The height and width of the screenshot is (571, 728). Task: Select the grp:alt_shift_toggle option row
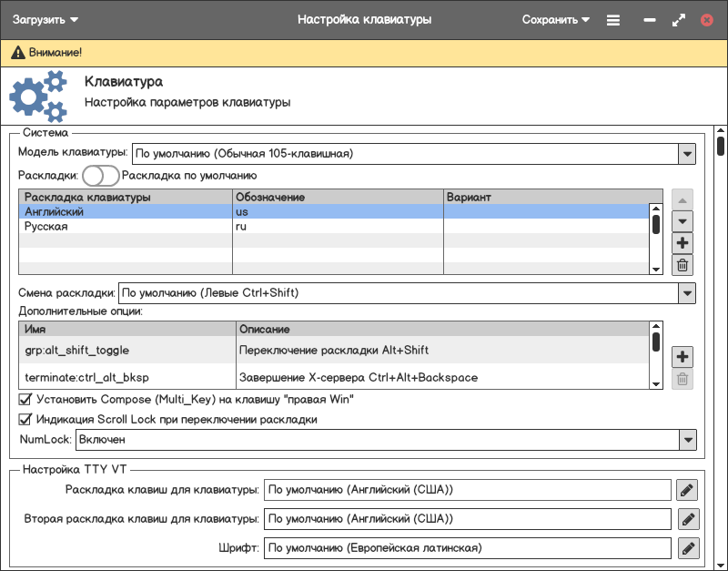[x=127, y=350]
